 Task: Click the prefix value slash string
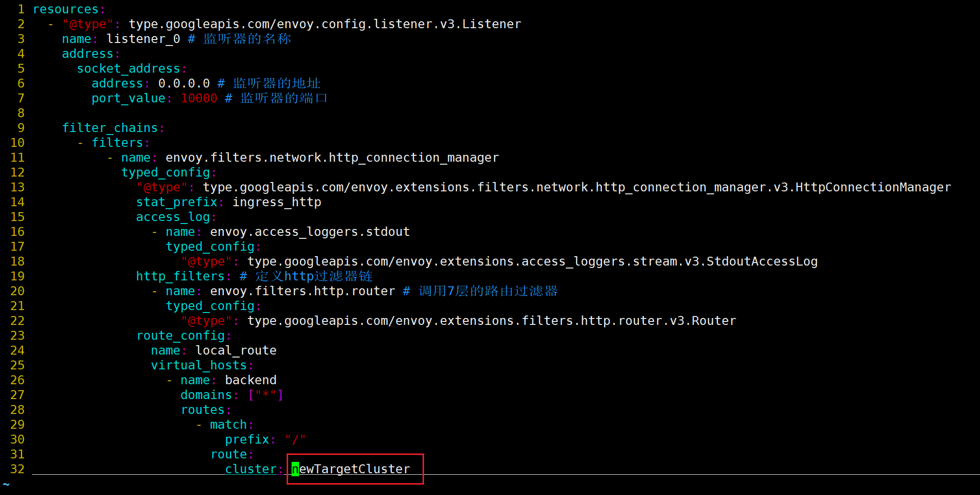(295, 439)
